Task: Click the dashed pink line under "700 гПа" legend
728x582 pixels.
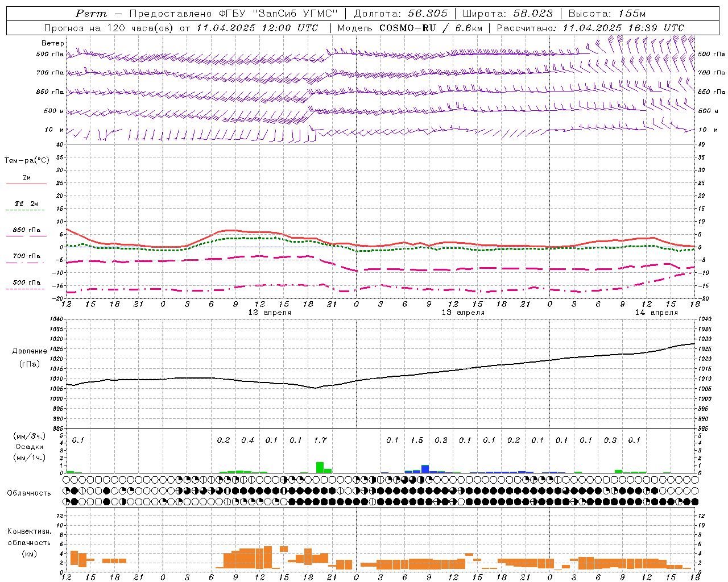Action: 26,263
